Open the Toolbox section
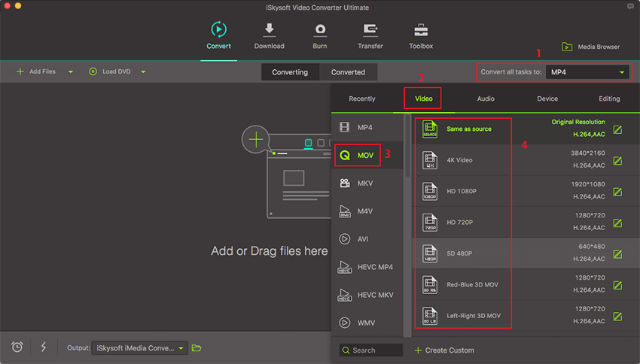This screenshot has width=640, height=364. [421, 30]
